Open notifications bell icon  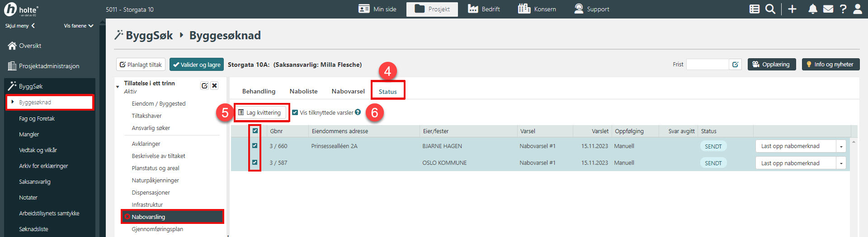812,9
